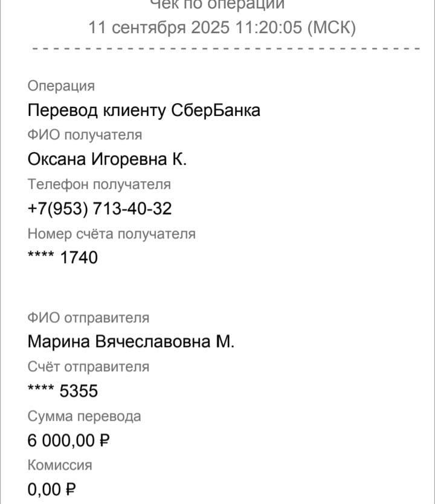The image size is (435, 504).
Task: Select the Сумма перевода label
Action: [x=85, y=416]
